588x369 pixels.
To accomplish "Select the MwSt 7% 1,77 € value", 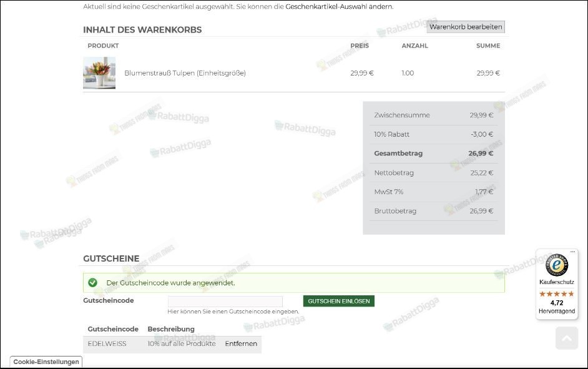I will 484,192.
